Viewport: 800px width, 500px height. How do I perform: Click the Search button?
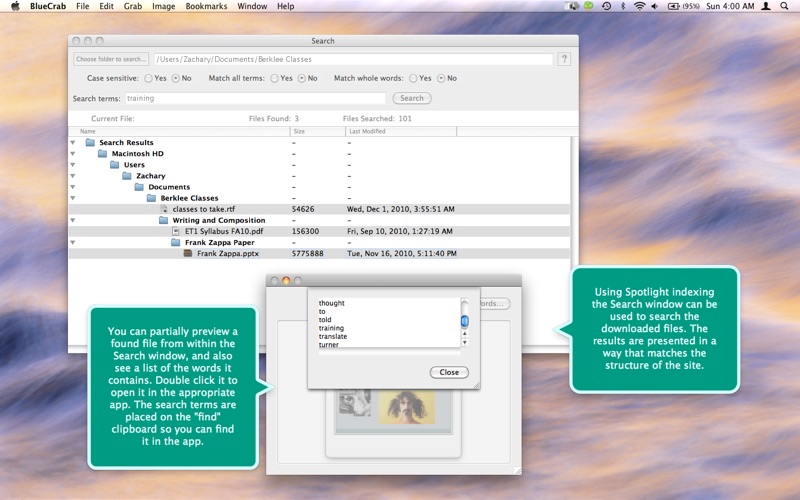click(412, 98)
